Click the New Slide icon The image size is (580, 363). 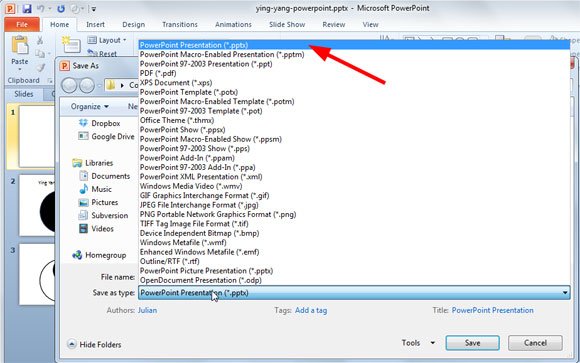[x=71, y=45]
